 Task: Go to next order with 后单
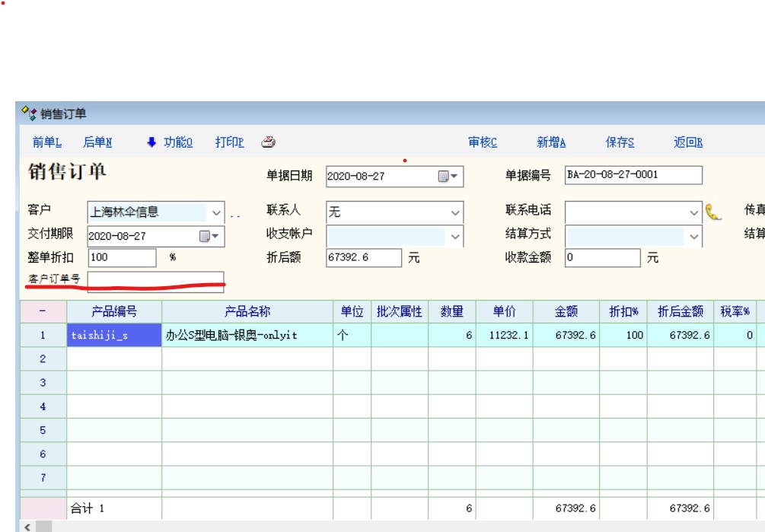pyautogui.click(x=97, y=142)
